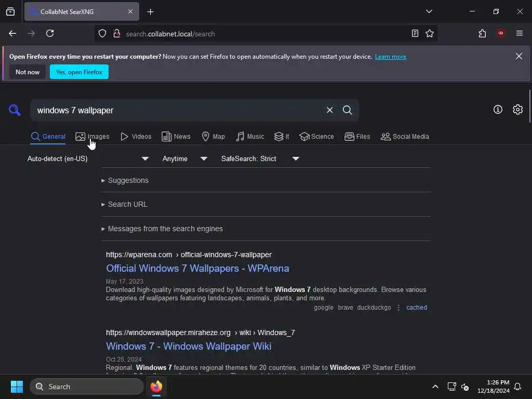Open Windows 7 - Windows Wallpaper Wiki
Viewport: 532px width, 399px height.
pyautogui.click(x=189, y=346)
